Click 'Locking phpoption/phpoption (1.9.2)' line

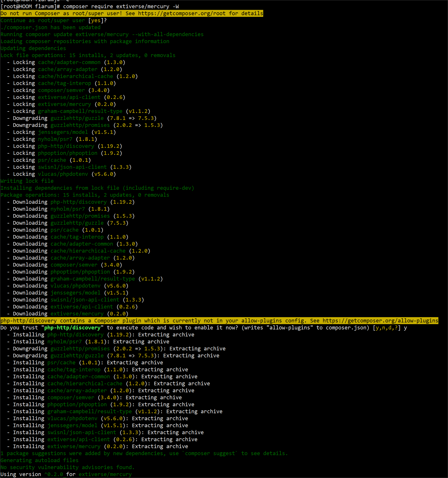click(64, 153)
